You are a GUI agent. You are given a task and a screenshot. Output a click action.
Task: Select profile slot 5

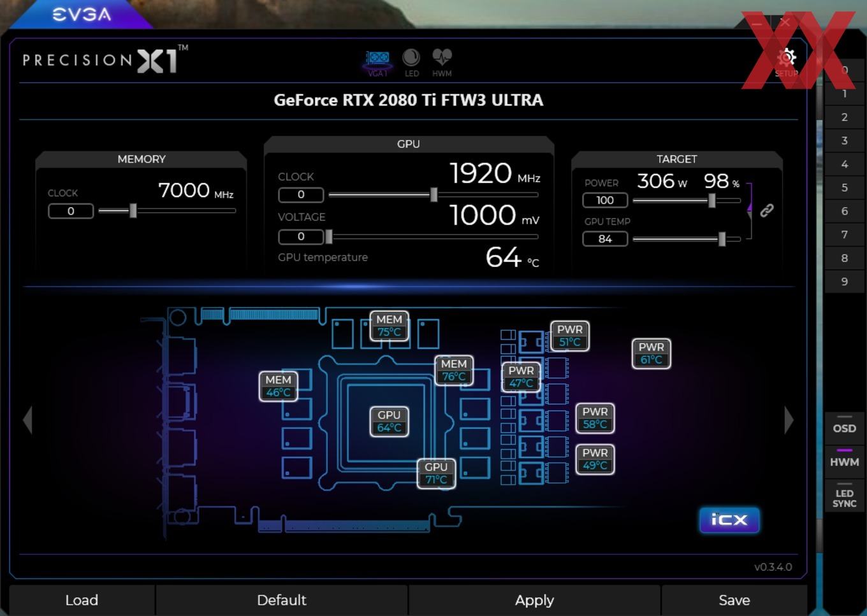tap(845, 188)
